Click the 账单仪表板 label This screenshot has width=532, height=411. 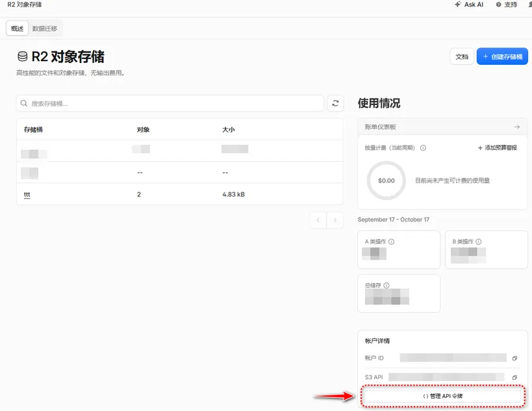point(381,127)
